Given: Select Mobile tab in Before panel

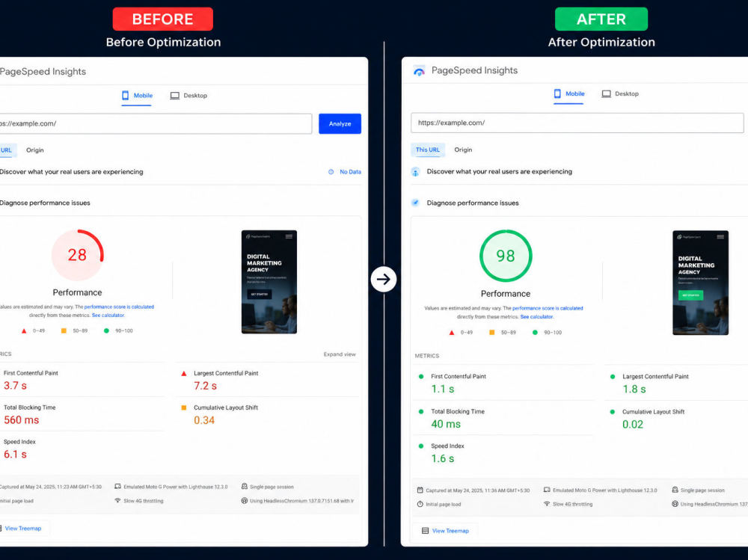Looking at the screenshot, I should 137,96.
